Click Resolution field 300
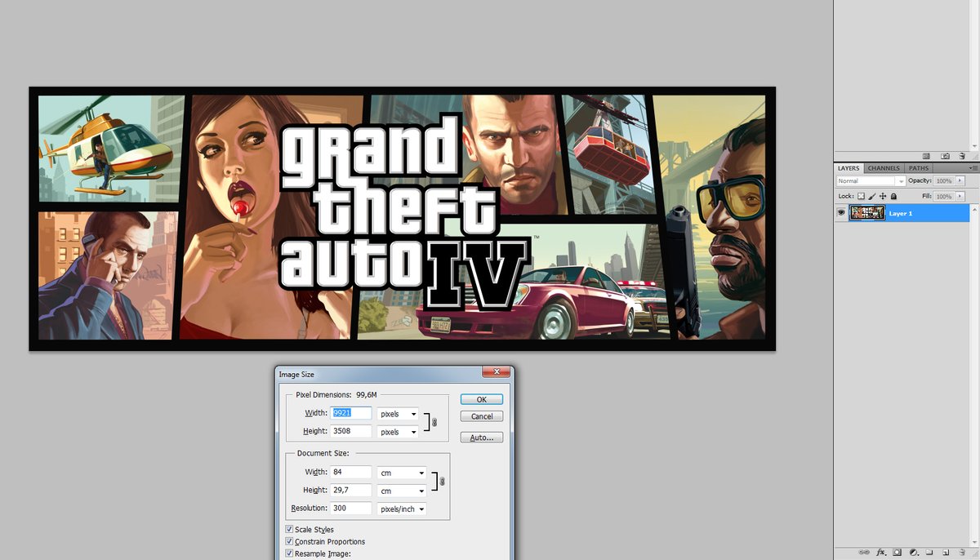Image resolution: width=980 pixels, height=560 pixels. coord(351,509)
